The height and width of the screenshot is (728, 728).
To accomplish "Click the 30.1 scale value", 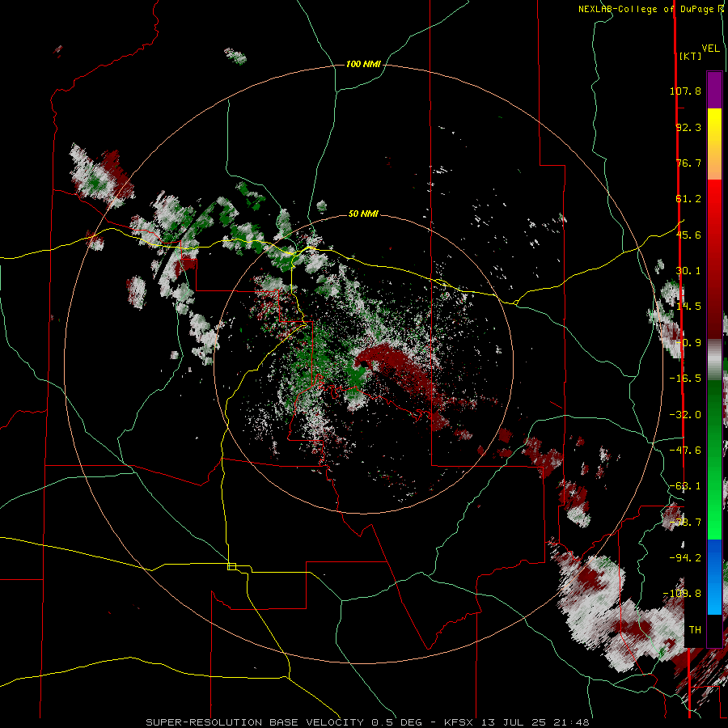I will (688, 271).
